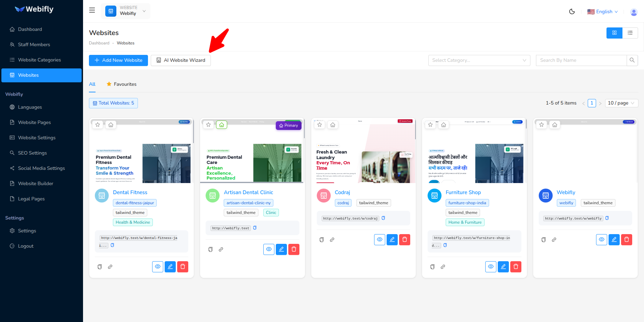644x322 pixels.
Task: Click the Search By Name input field
Action: (581, 60)
